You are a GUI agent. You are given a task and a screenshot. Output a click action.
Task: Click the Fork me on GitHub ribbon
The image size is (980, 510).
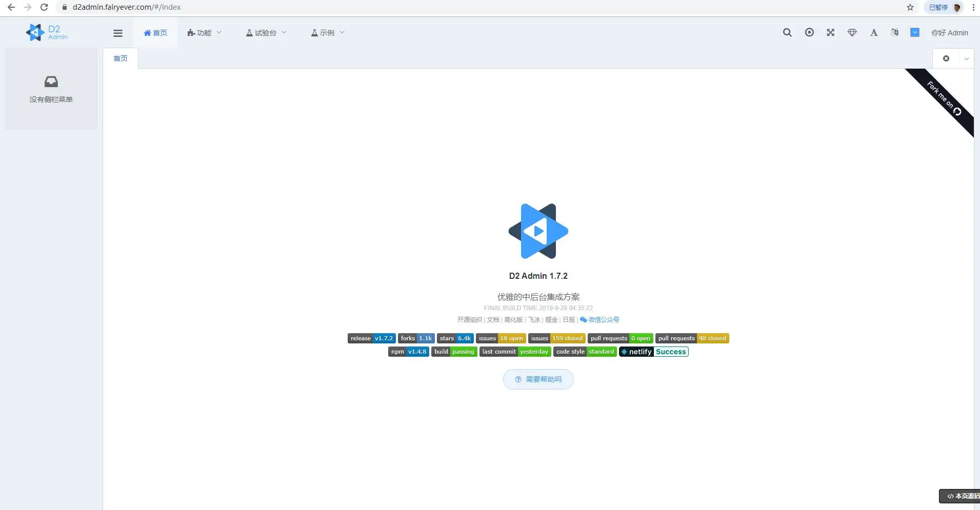pyautogui.click(x=944, y=98)
